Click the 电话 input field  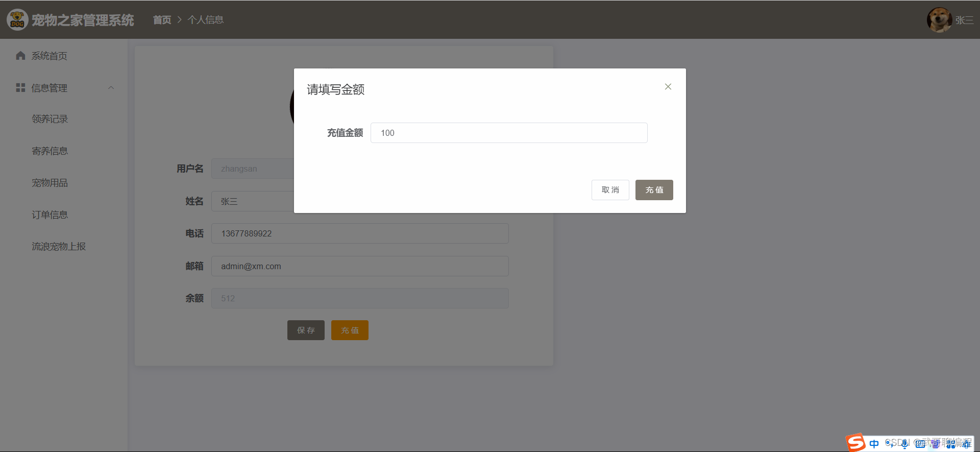pyautogui.click(x=360, y=233)
